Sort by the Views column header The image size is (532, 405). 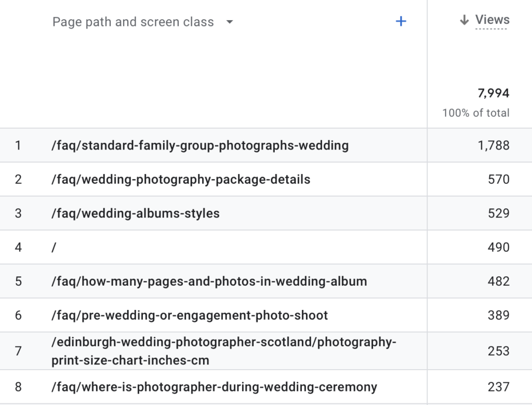(x=492, y=20)
